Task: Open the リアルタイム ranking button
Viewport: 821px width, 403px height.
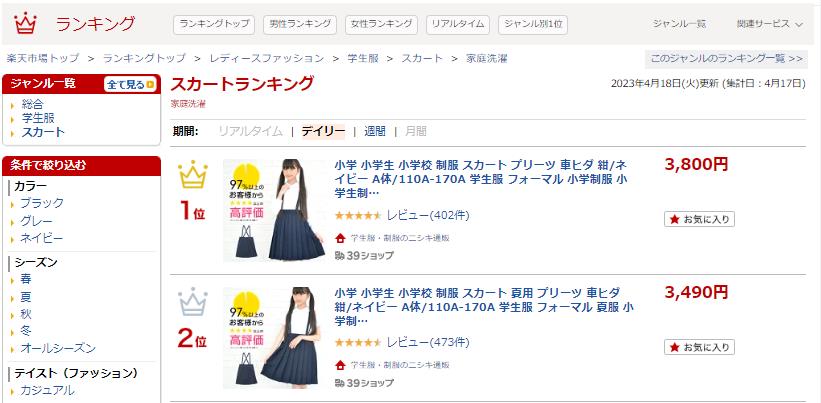Action: coord(458,24)
